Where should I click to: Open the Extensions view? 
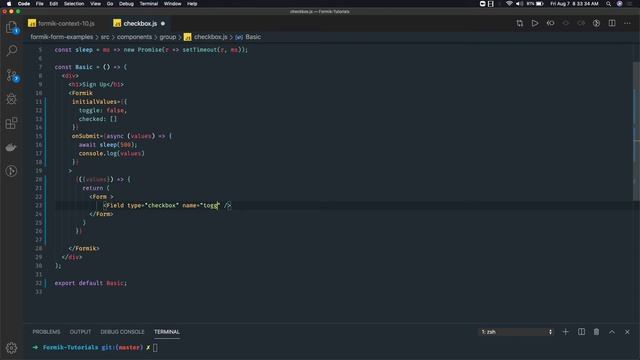(11, 123)
